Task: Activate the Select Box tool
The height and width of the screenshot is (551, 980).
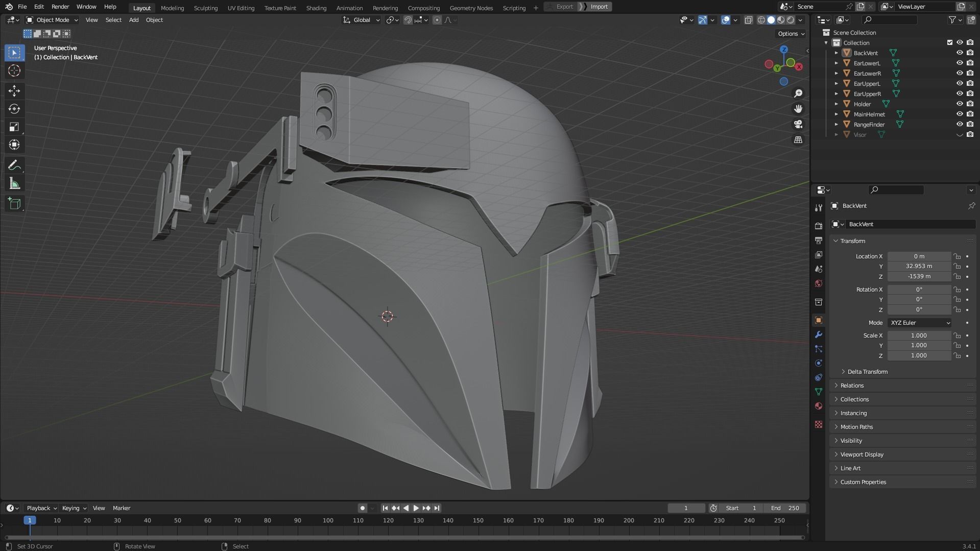Action: click(14, 53)
